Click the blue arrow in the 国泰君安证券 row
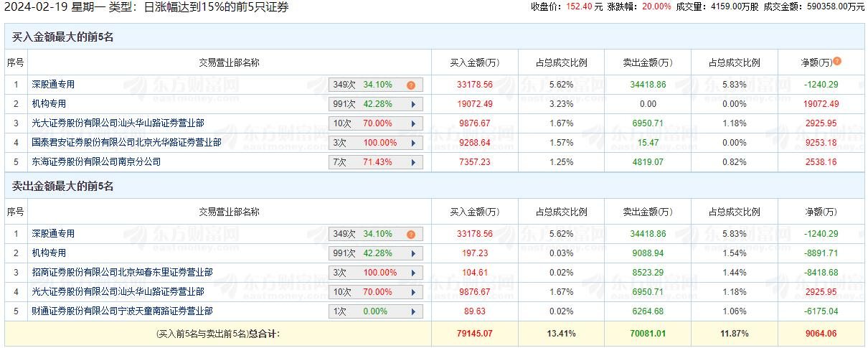Image resolution: width=868 pixels, height=348 pixels. pyautogui.click(x=413, y=143)
